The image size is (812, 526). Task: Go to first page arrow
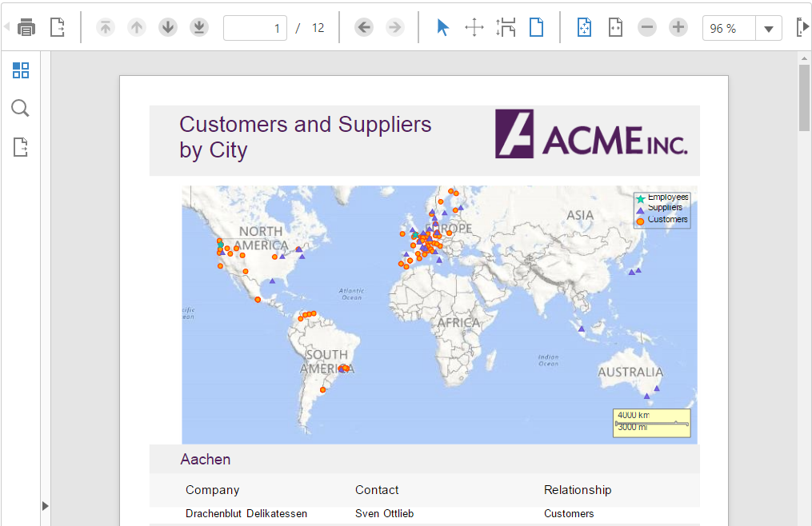pos(106,27)
